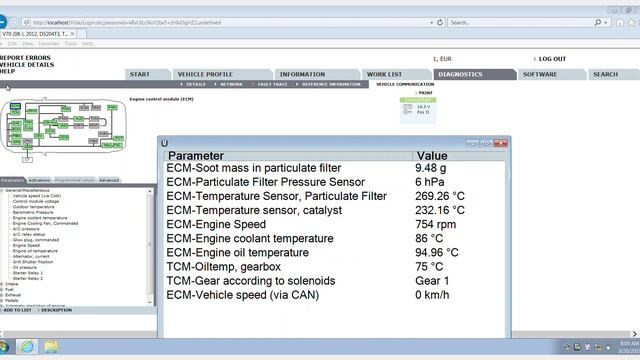Select Engine coolant temperature tree item
The image size is (640, 360).
pos(40,218)
